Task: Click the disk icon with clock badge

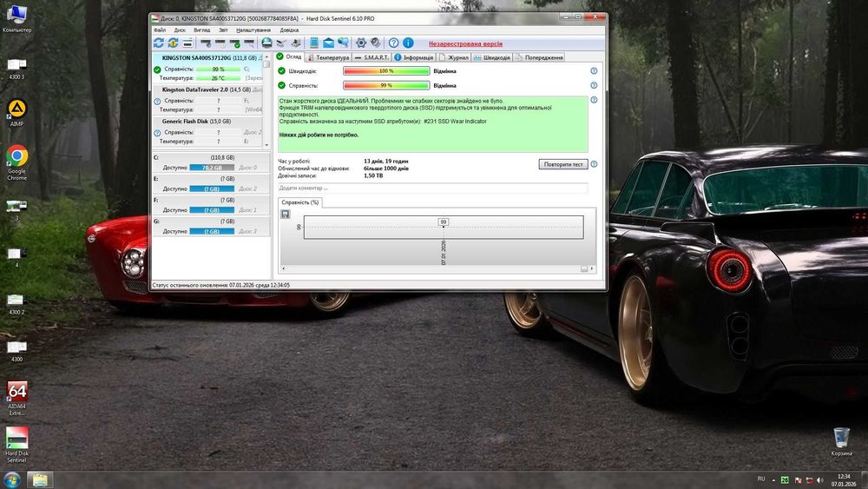Action: click(220, 43)
